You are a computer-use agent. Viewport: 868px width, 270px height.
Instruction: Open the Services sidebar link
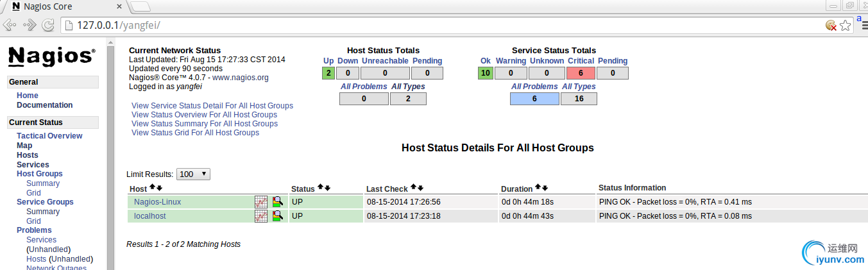[33, 165]
